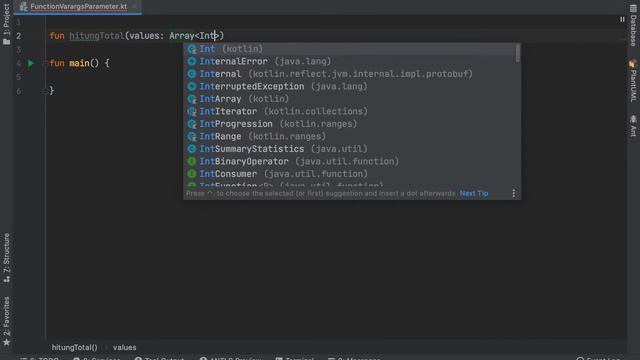Click interface icon beside IntConsumer
The image size is (640, 360).
point(192,174)
